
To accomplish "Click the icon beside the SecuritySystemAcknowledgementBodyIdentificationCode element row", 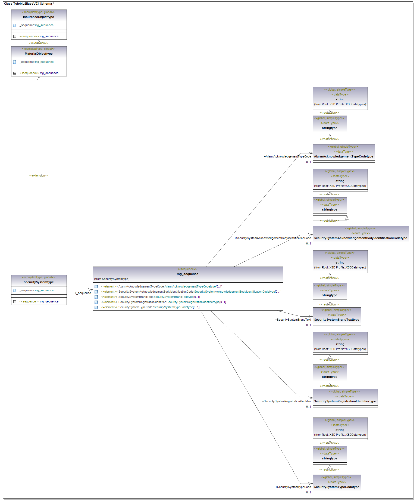I will pos(96,292).
